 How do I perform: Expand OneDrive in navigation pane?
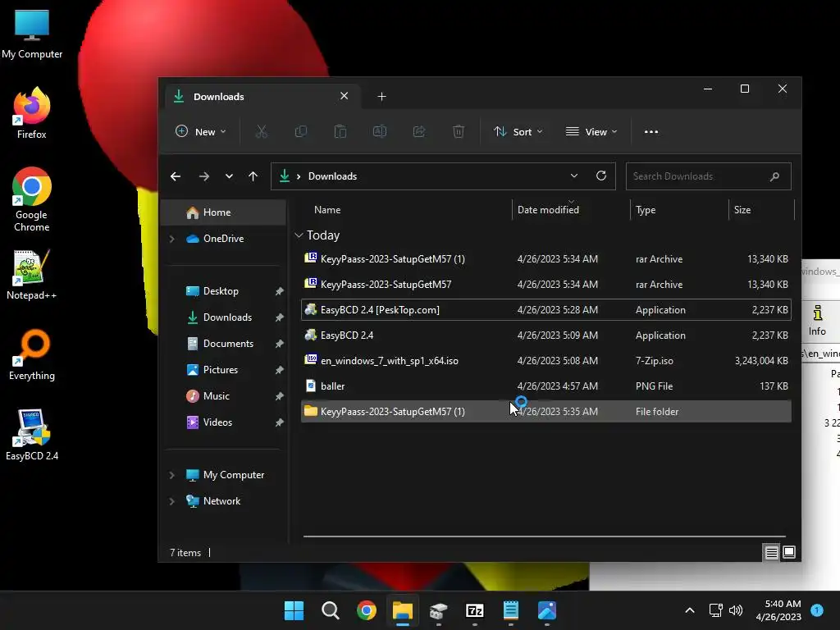(172, 239)
